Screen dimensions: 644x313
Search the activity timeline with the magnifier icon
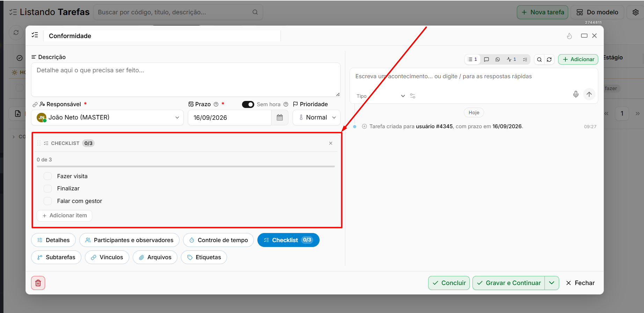coord(539,60)
